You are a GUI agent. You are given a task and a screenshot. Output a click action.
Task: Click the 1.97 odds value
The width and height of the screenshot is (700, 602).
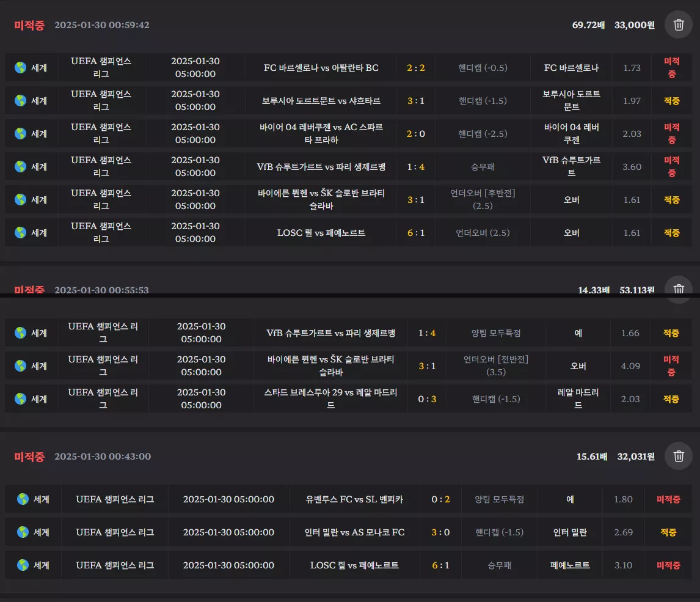pos(632,101)
